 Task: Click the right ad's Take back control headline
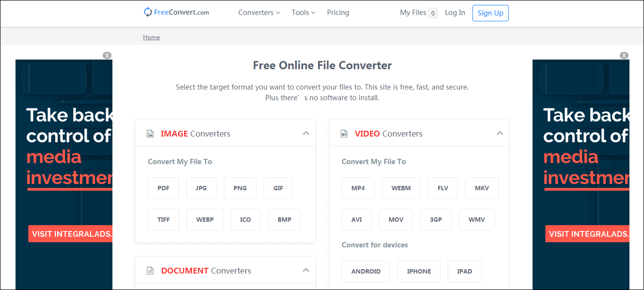tap(586, 125)
